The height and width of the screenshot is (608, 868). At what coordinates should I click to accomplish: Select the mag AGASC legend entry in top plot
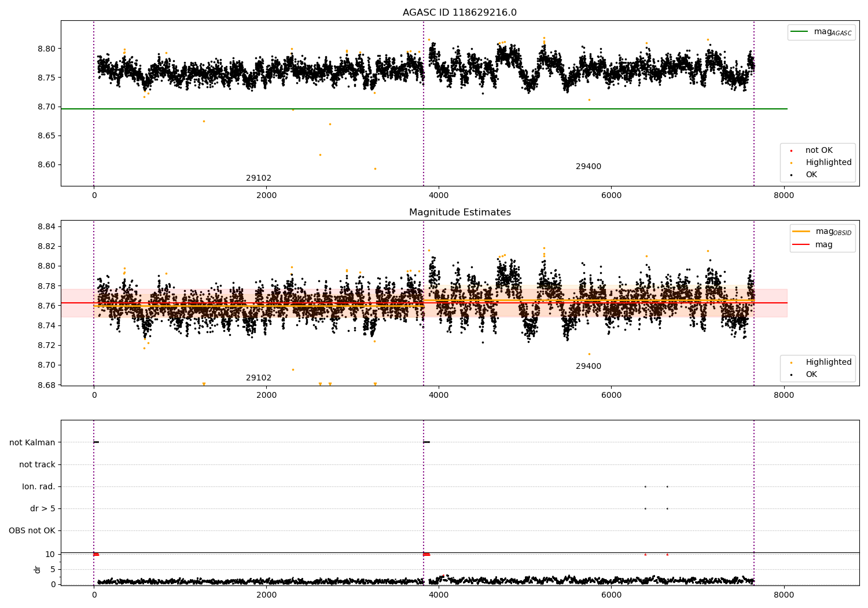822,32
